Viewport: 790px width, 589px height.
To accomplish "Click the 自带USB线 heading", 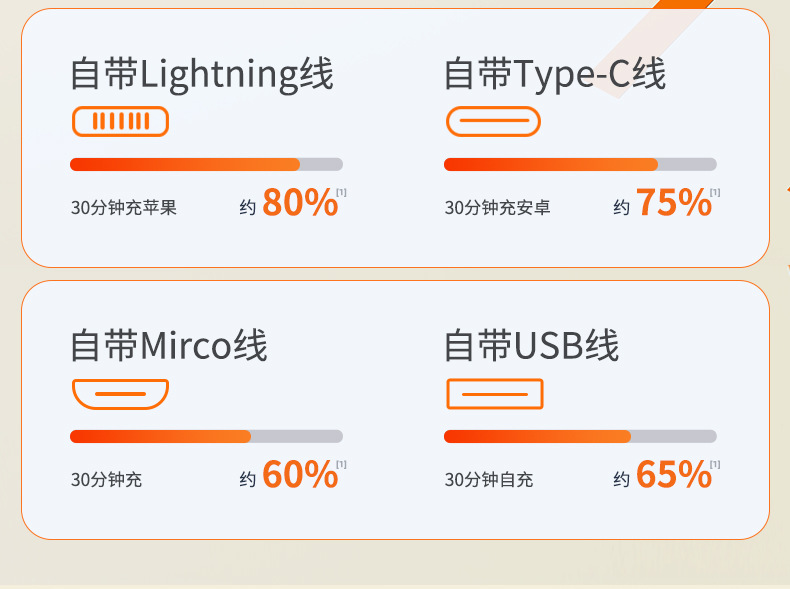I will pos(531,346).
